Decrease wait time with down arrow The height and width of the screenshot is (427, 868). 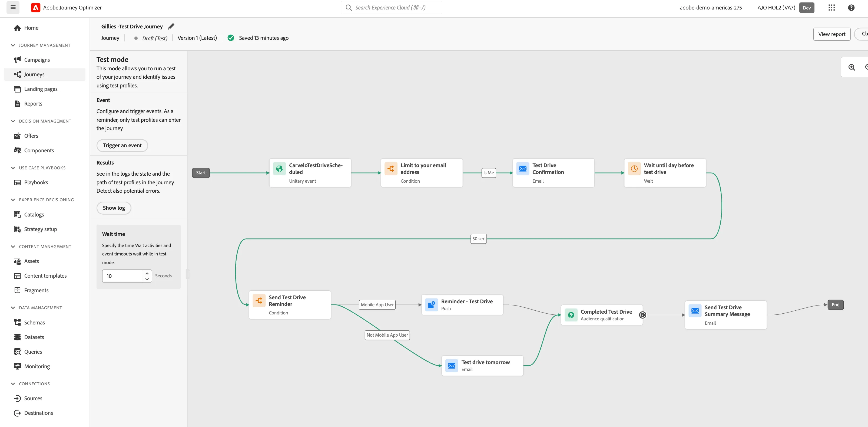147,279
